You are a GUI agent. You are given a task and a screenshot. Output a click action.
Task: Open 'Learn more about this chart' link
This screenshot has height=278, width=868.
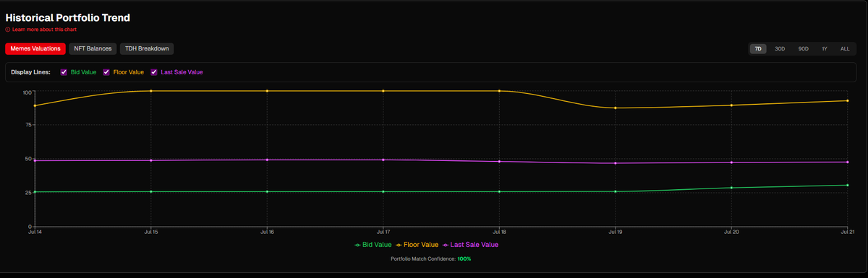coord(44,30)
